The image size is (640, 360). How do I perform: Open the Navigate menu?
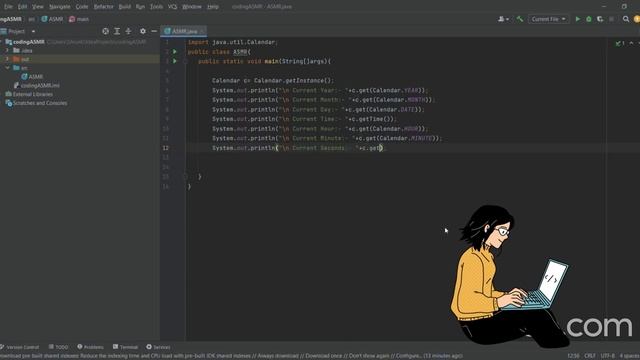point(60,7)
